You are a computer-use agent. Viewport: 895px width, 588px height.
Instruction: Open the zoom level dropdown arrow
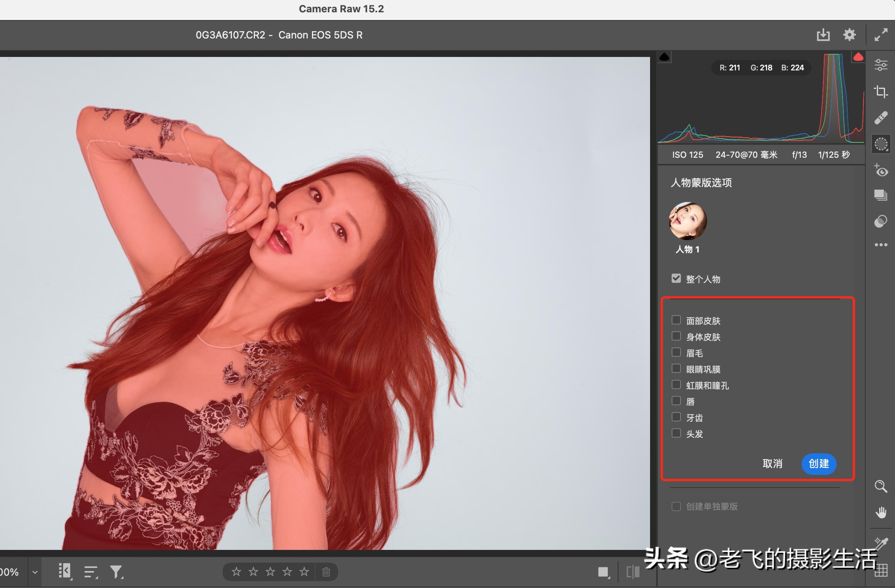(35, 572)
